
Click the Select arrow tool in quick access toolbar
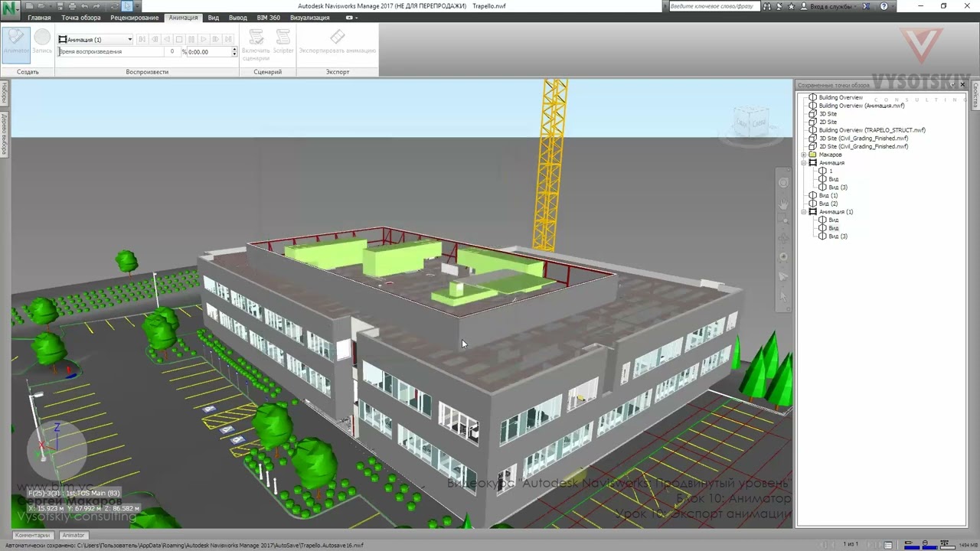[128, 6]
